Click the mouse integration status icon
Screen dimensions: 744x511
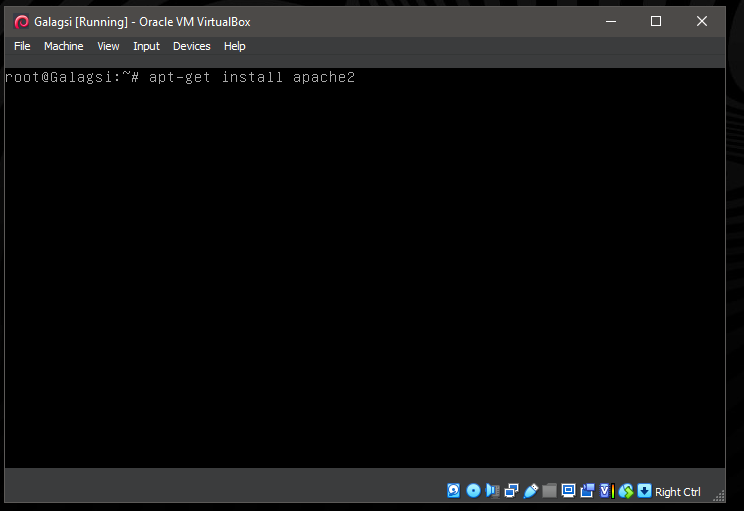626,491
